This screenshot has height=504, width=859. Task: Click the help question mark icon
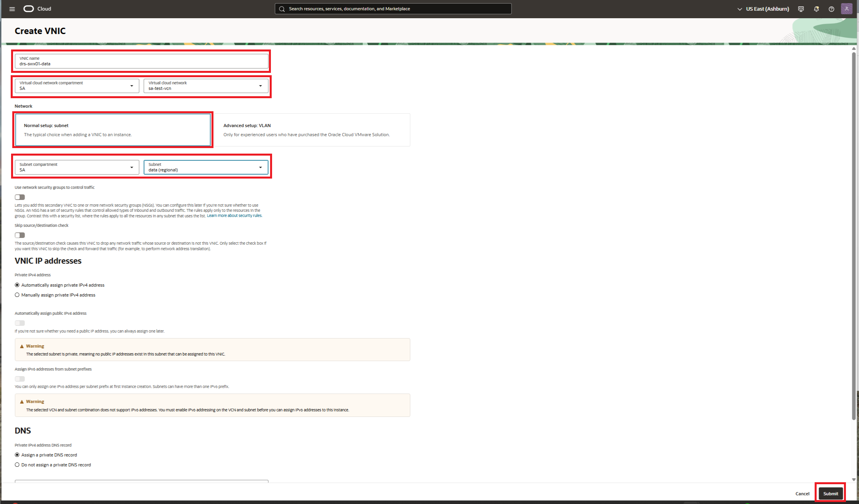(831, 8)
